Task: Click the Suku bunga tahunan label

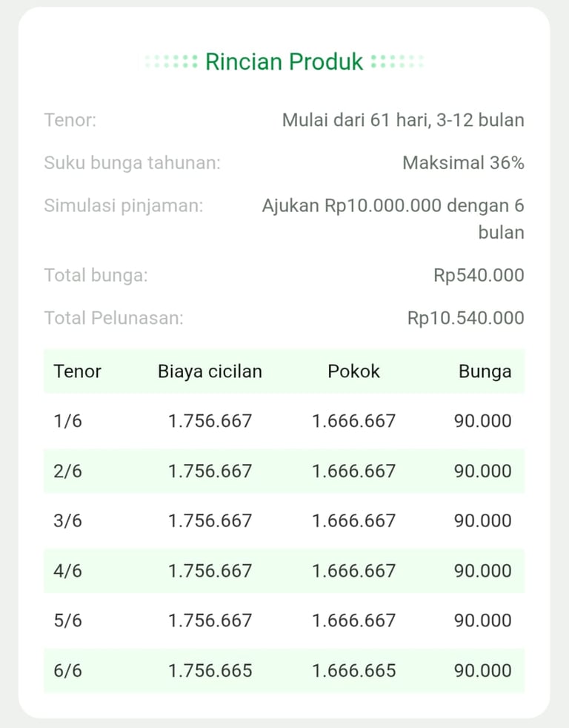Action: point(132,163)
